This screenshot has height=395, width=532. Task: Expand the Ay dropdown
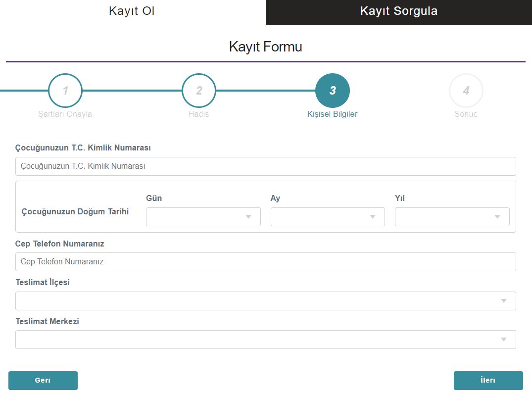(328, 217)
